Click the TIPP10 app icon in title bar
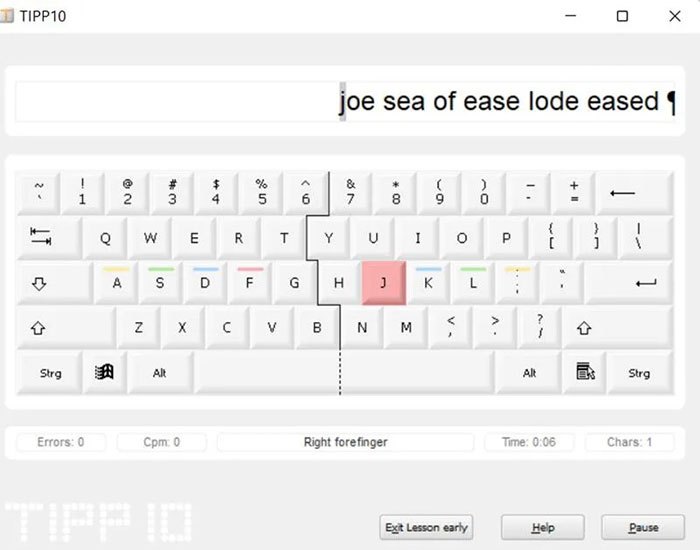 point(6,16)
